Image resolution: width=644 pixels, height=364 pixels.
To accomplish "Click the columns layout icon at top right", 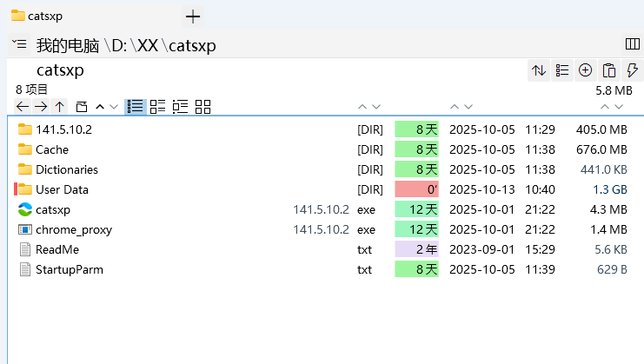I will [632, 44].
